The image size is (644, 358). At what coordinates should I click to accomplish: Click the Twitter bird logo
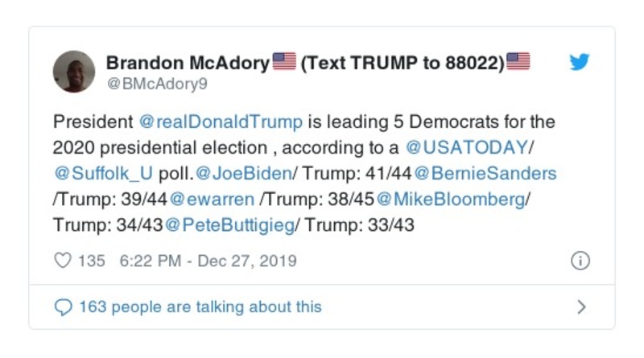580,63
